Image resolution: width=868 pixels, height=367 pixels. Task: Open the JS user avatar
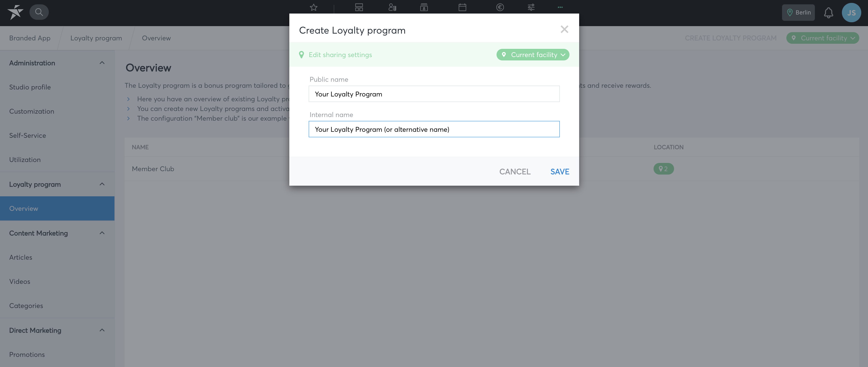(x=851, y=13)
